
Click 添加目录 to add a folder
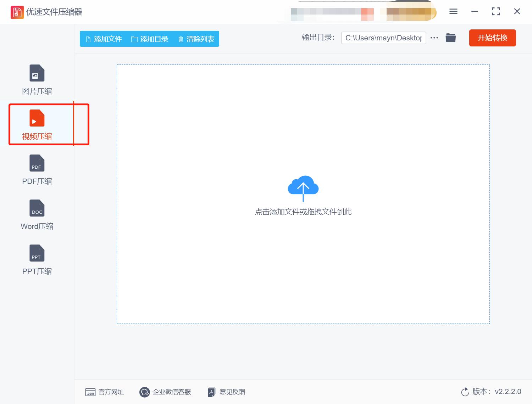(150, 39)
